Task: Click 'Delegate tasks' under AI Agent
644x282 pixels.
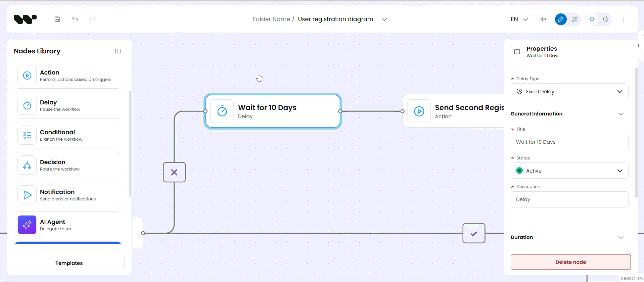Action: coord(55,229)
